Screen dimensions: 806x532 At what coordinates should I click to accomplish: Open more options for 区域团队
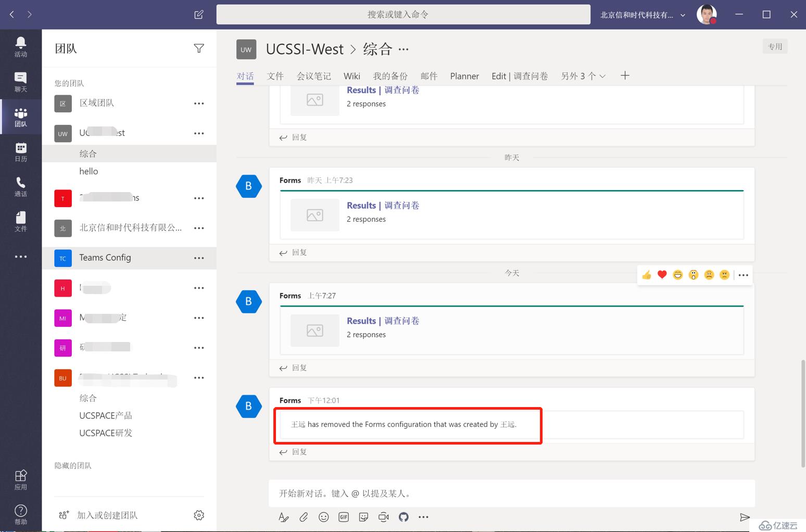click(199, 103)
